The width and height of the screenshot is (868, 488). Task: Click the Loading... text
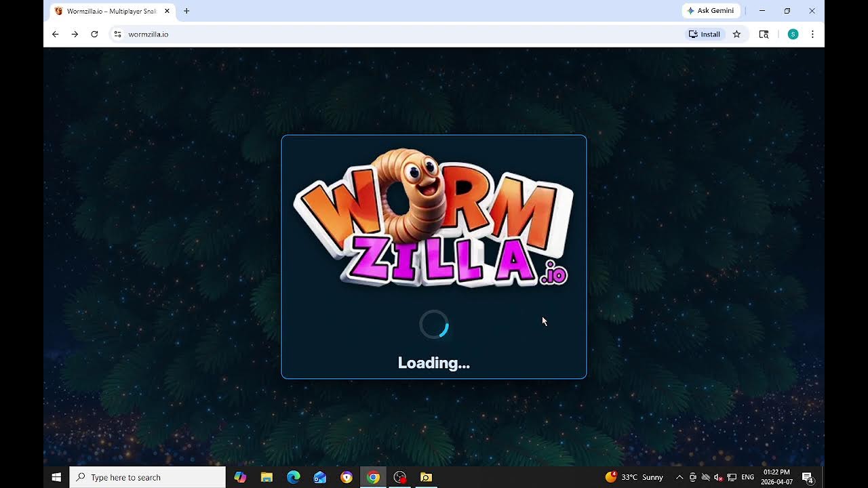click(x=434, y=363)
